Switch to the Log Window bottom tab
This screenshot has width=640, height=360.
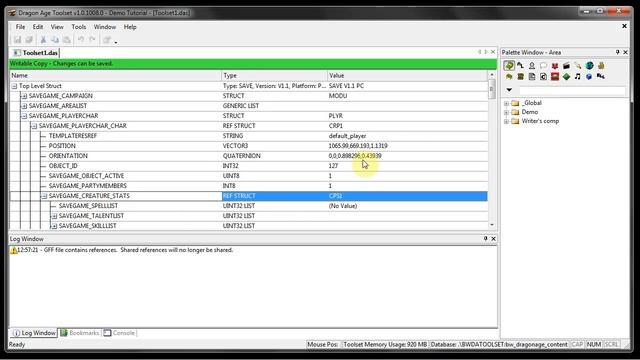coord(34,333)
